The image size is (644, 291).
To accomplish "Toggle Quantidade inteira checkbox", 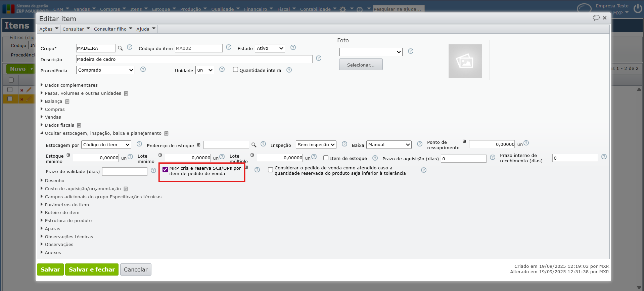I will [236, 70].
